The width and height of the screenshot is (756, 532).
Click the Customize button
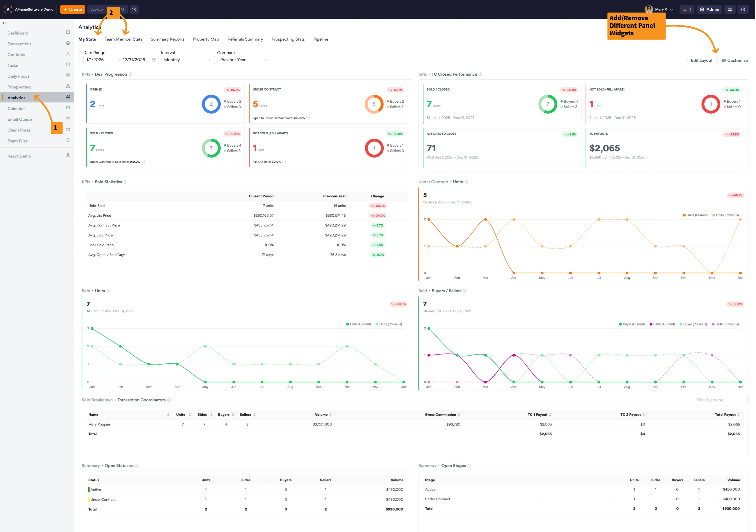[x=734, y=61]
